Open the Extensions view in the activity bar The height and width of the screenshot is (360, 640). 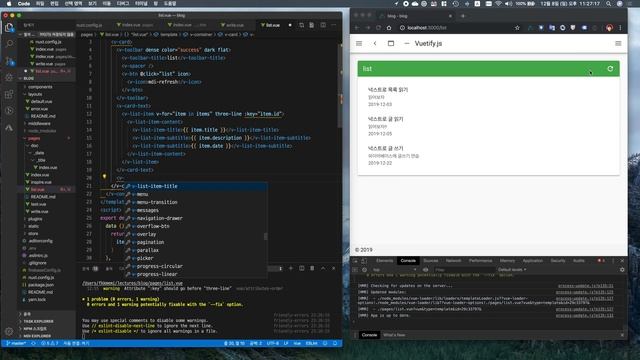click(9, 94)
